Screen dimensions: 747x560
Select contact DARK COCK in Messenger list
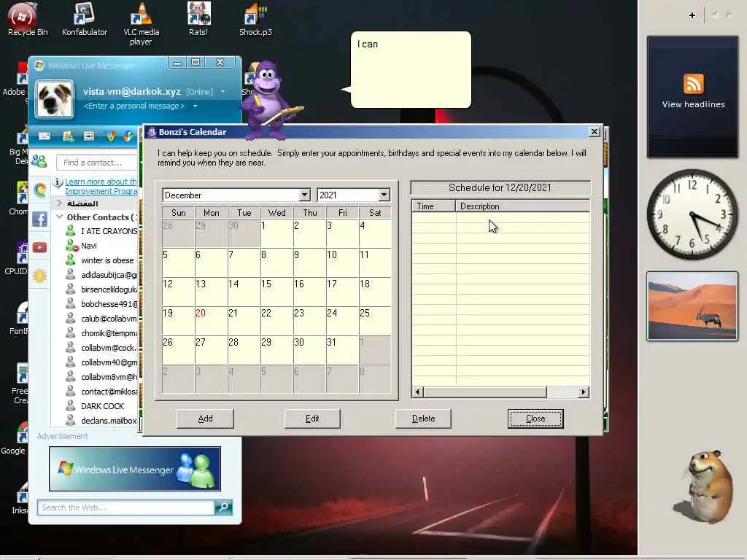pos(102,406)
